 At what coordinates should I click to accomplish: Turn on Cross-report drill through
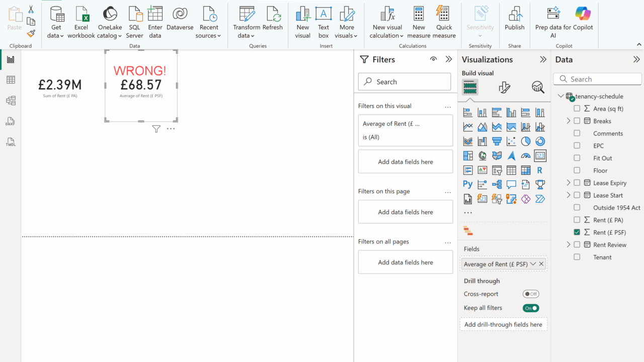[531, 294]
